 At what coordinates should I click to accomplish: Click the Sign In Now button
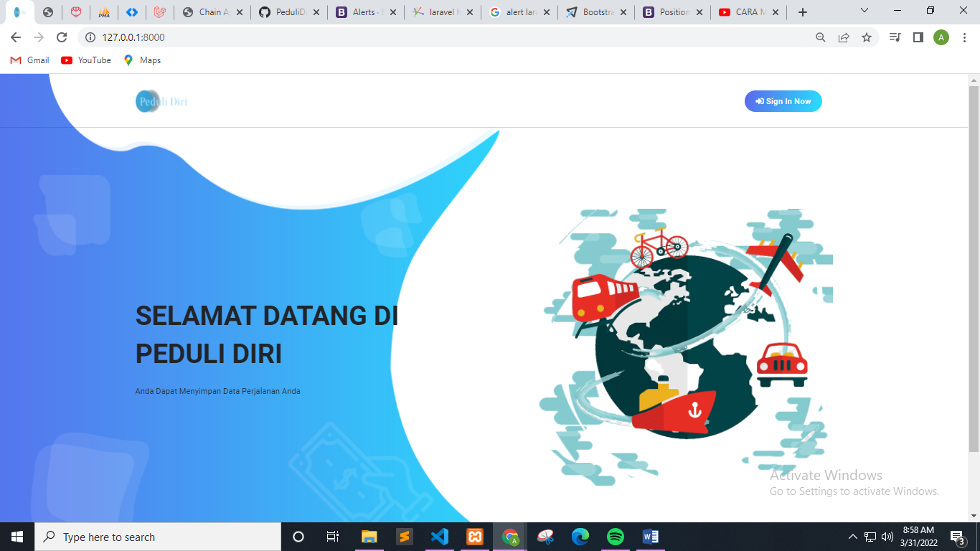[x=783, y=101]
